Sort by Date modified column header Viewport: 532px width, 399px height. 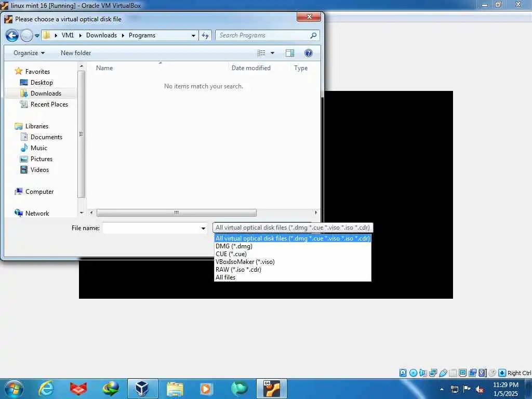point(251,68)
